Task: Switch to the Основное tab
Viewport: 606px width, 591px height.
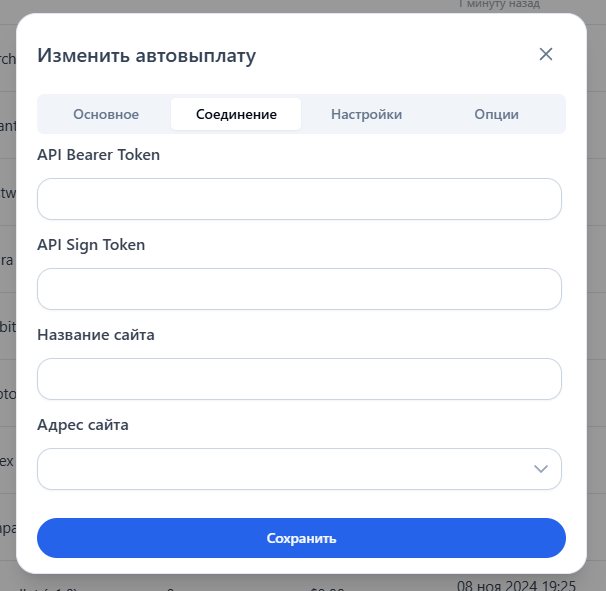Action: pyautogui.click(x=106, y=114)
